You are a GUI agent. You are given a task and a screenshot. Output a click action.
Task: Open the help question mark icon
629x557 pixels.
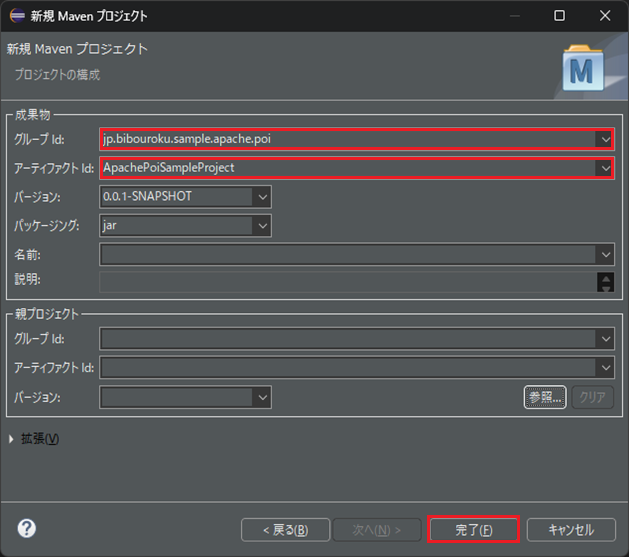26,529
